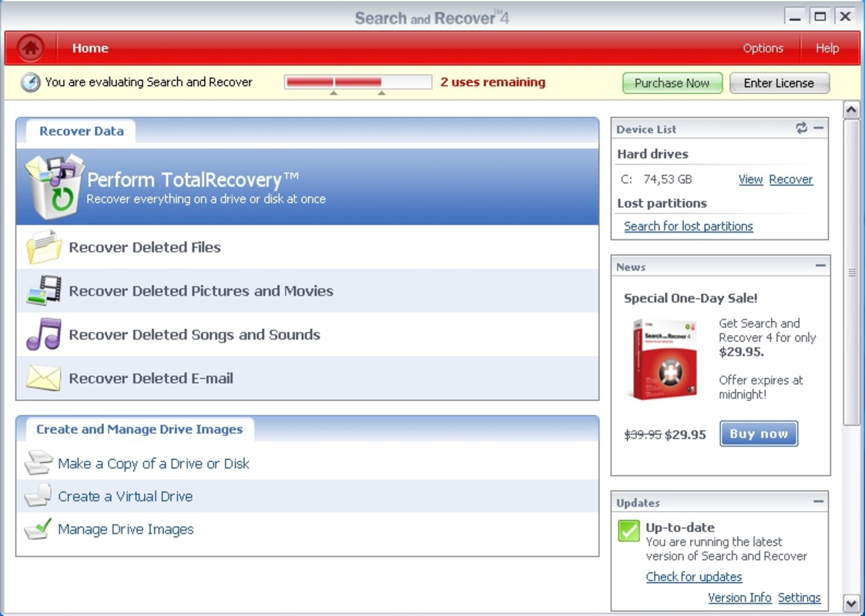Click the red Home icon button

[30, 48]
